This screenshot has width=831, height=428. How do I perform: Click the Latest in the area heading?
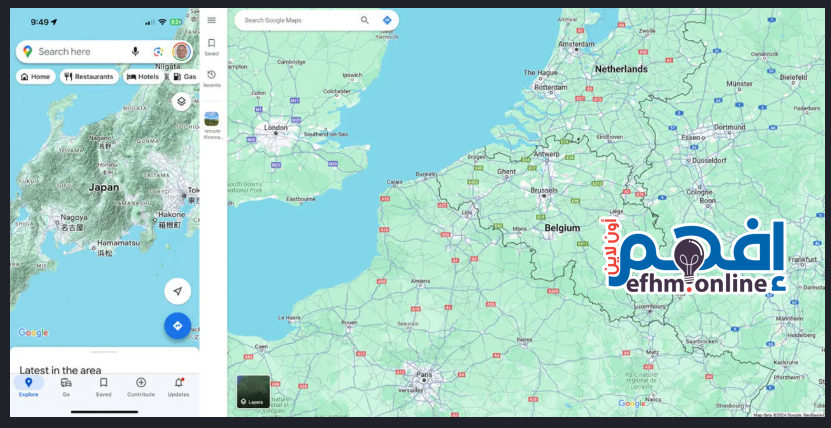tap(60, 370)
